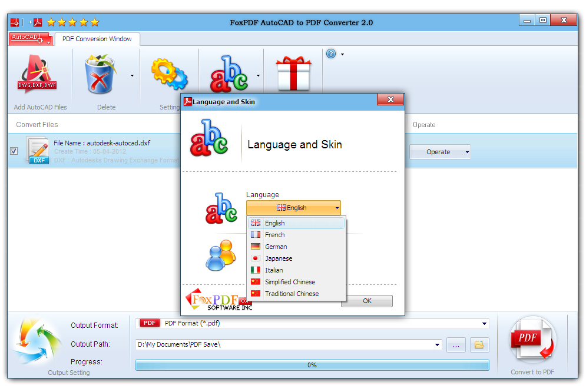
Task: Click the five-star rating in title bar
Action: click(x=73, y=22)
